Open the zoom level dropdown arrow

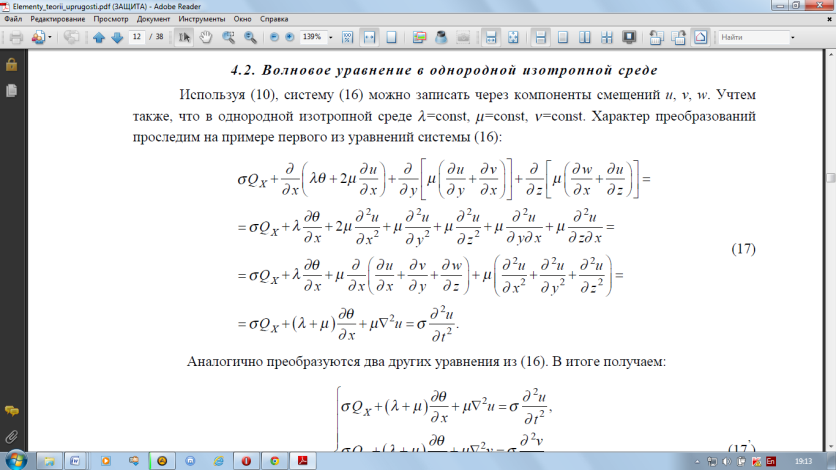pyautogui.click(x=331, y=37)
